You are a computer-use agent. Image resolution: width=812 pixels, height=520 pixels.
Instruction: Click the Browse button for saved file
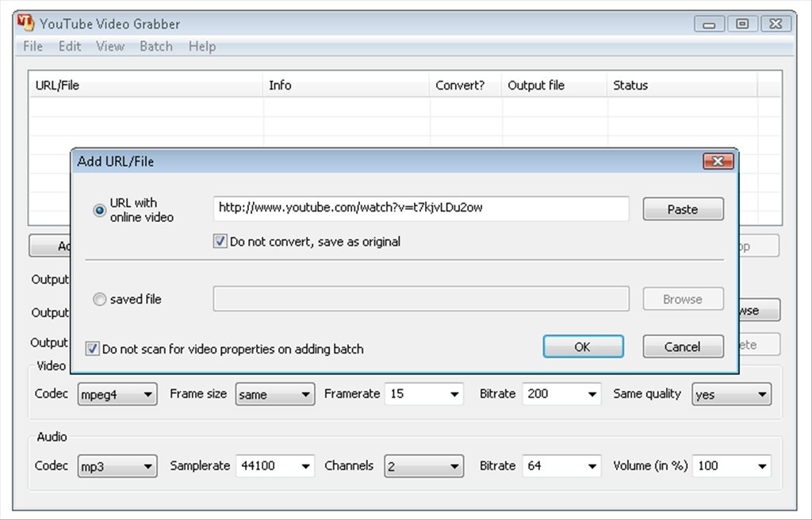(x=683, y=299)
